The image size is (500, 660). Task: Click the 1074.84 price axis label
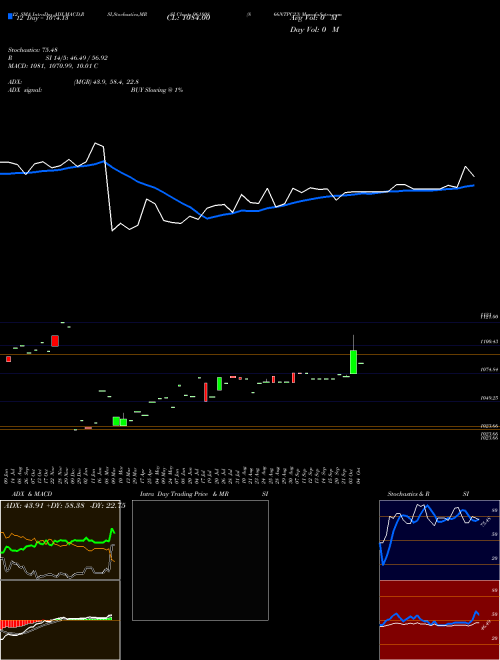489,370
